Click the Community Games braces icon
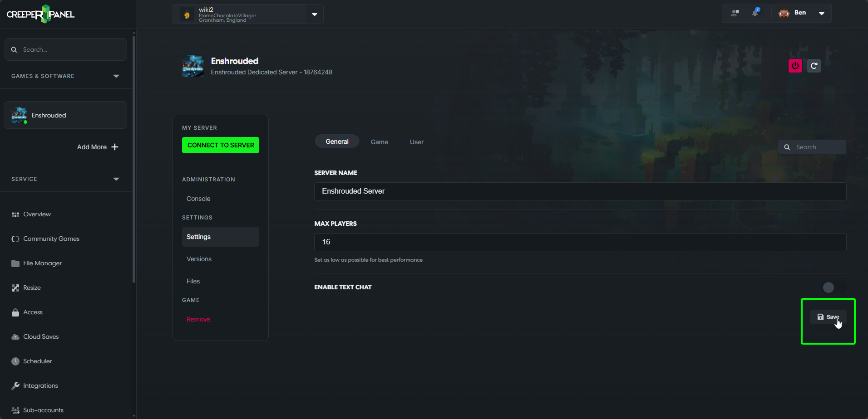Image resolution: width=868 pixels, height=419 pixels. coord(15,239)
